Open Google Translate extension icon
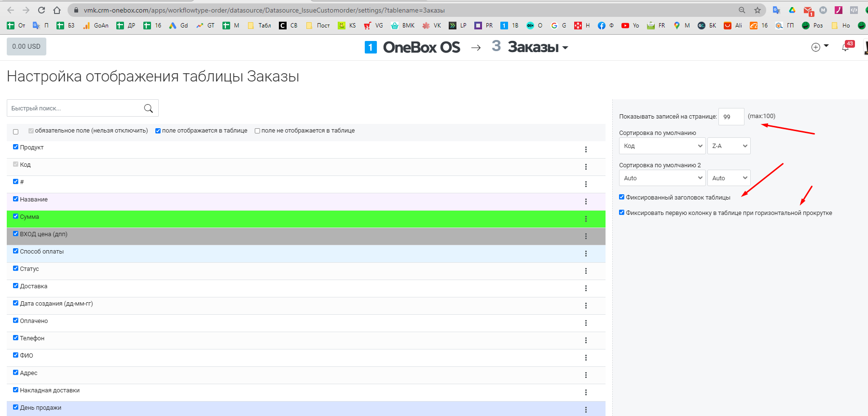This screenshot has width=868, height=416. (776, 10)
